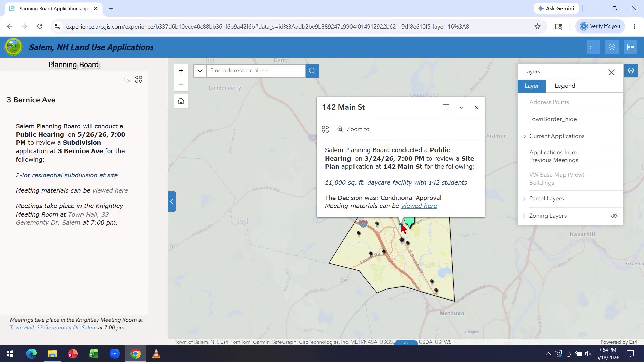Open Google Lens search icon
Image resolution: width=644 pixels, height=362 pixels.
[558, 26]
